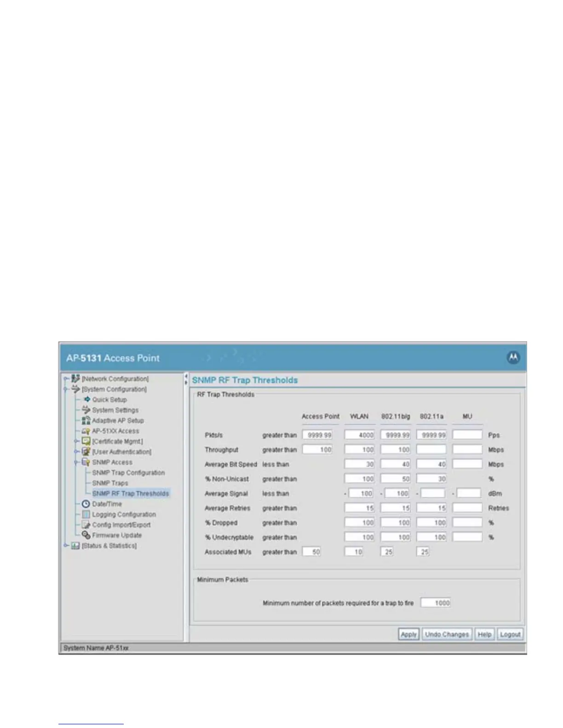Open Quick Setup via its arrow icon
The width and height of the screenshot is (563, 728).
[x=87, y=400]
